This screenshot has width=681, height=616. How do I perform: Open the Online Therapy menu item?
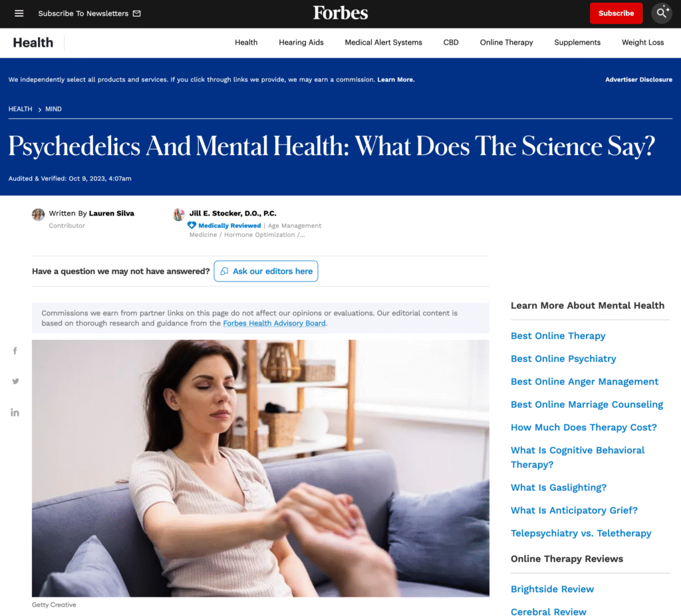[506, 43]
